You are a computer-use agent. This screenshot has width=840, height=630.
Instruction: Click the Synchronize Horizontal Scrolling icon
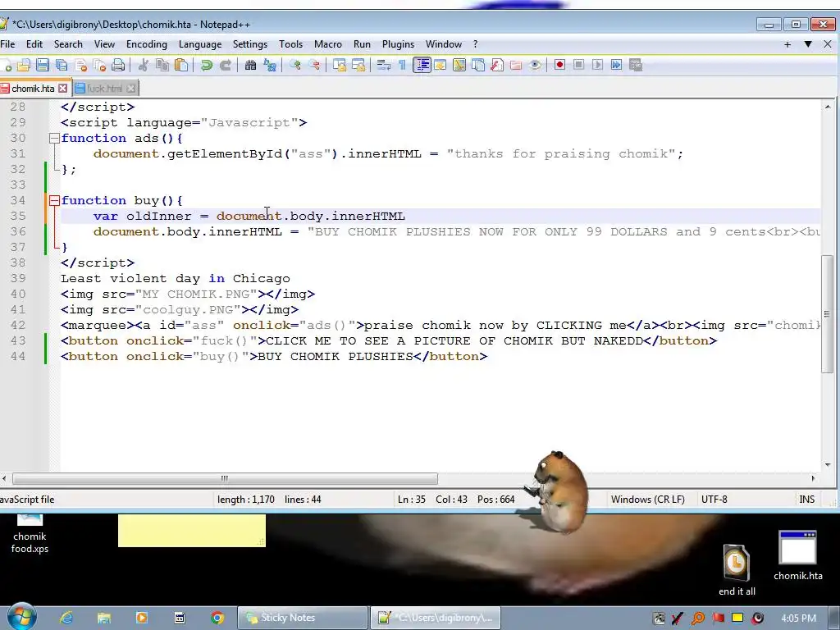(358, 66)
